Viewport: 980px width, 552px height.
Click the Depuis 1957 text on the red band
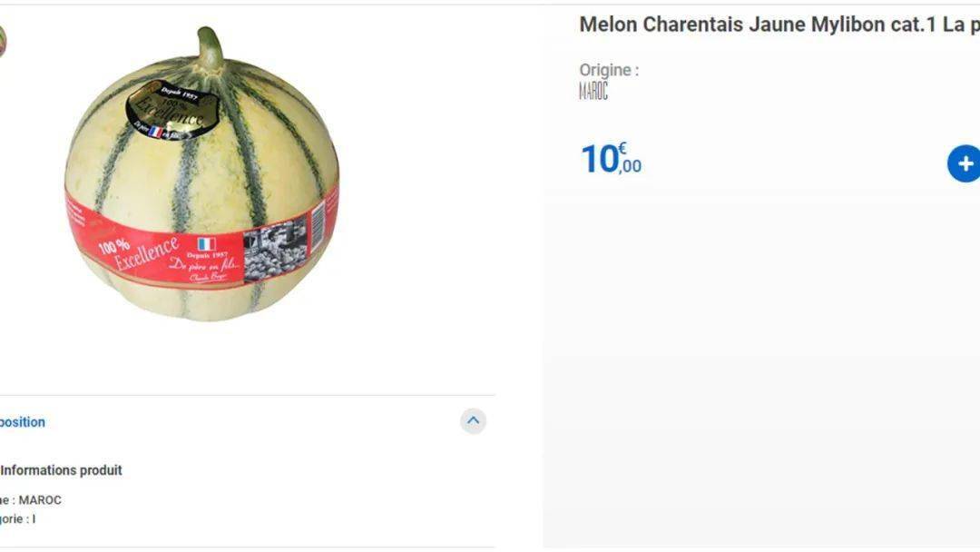point(207,256)
